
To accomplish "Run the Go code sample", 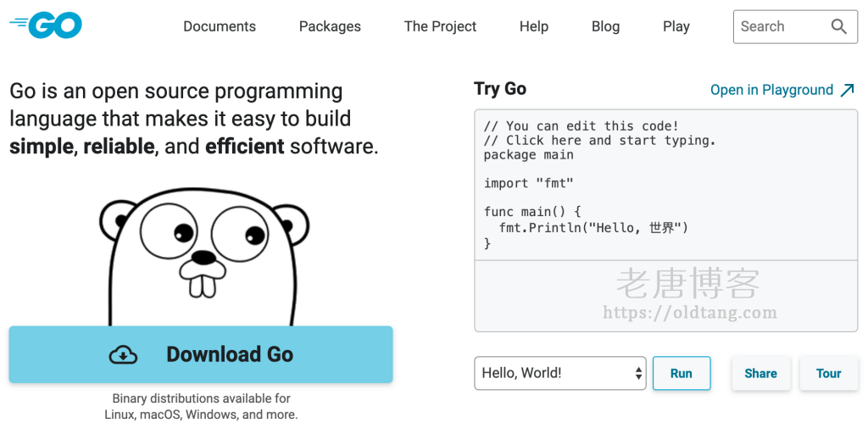I will (x=682, y=373).
